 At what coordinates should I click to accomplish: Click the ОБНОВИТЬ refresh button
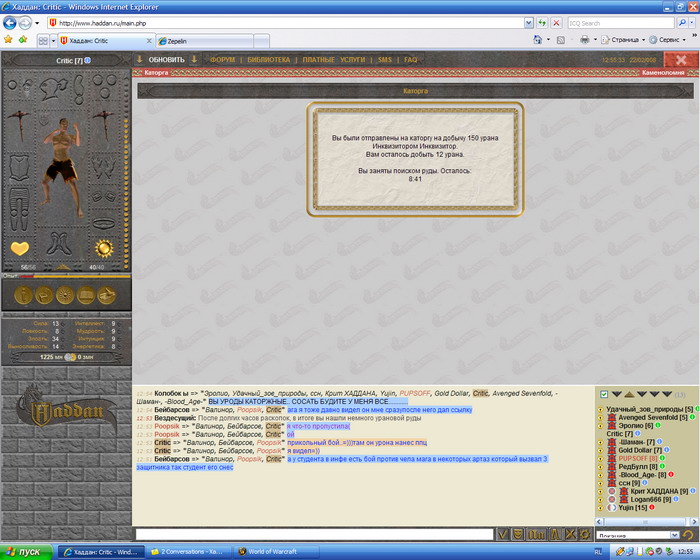pyautogui.click(x=167, y=60)
